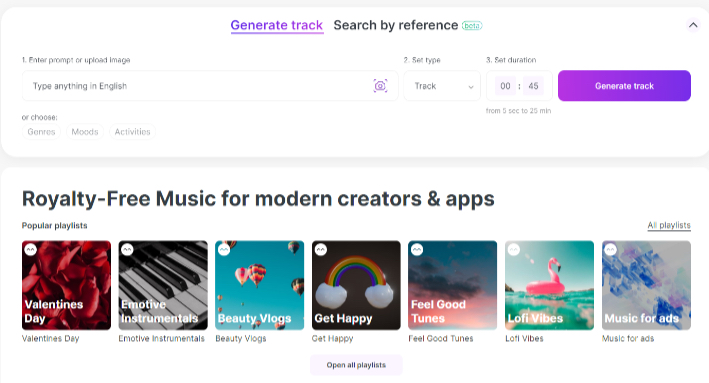Switch to Search by reference tab
This screenshot has width=709, height=383.
tap(396, 25)
